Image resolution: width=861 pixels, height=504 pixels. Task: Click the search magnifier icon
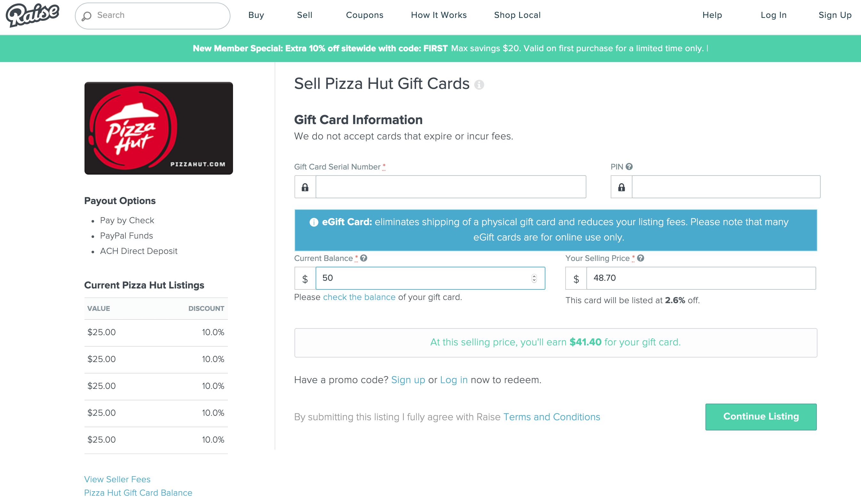pyautogui.click(x=87, y=16)
